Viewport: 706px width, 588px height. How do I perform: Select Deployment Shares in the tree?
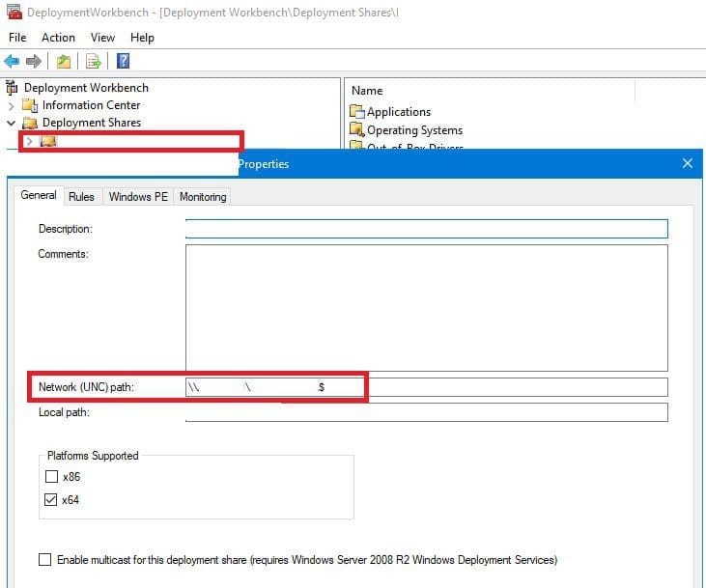pos(92,123)
